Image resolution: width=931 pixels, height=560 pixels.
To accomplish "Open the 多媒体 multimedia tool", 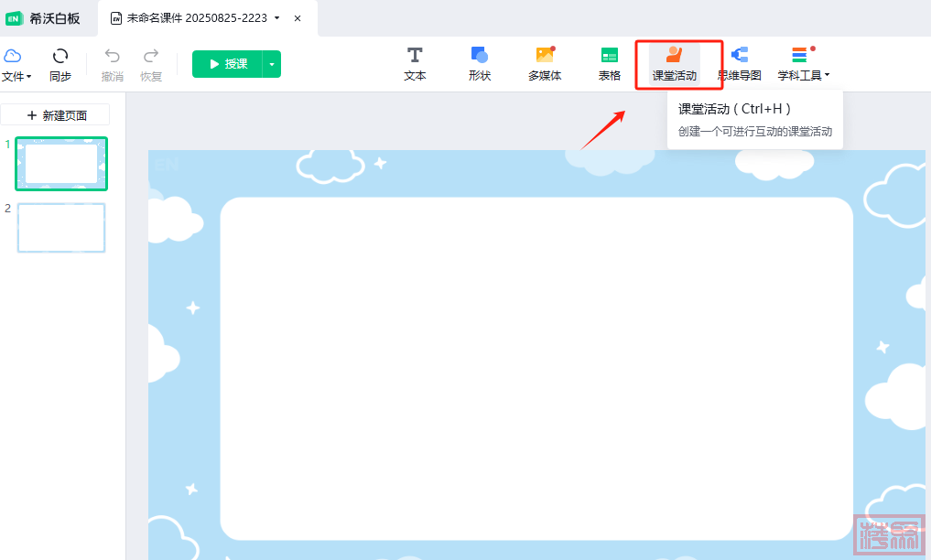I will point(545,64).
